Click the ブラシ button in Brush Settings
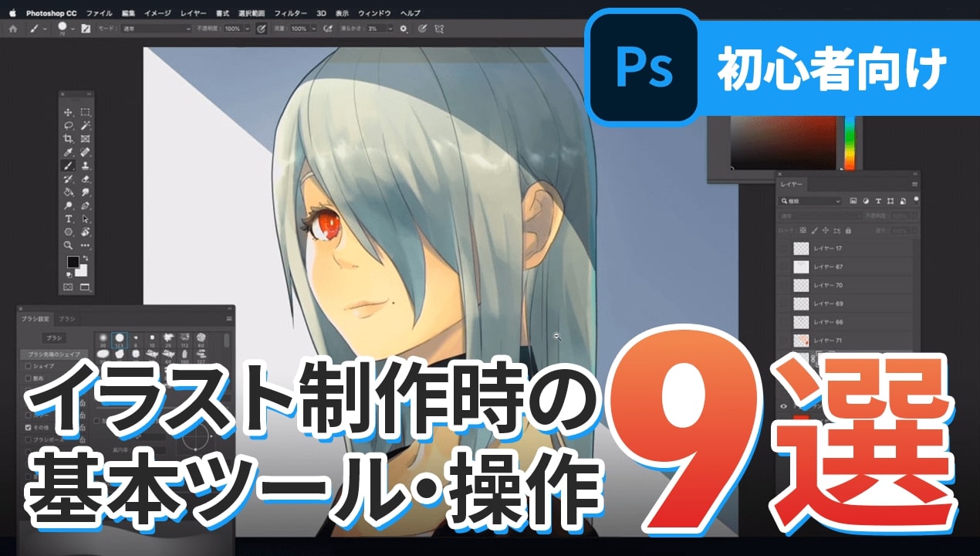The width and height of the screenshot is (980, 556). coord(53,338)
